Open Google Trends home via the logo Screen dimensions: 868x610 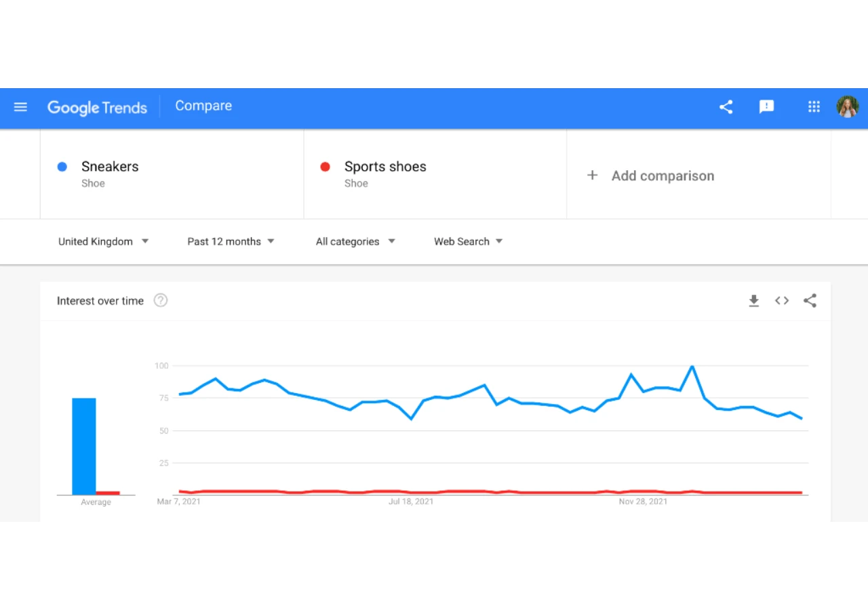pyautogui.click(x=97, y=107)
